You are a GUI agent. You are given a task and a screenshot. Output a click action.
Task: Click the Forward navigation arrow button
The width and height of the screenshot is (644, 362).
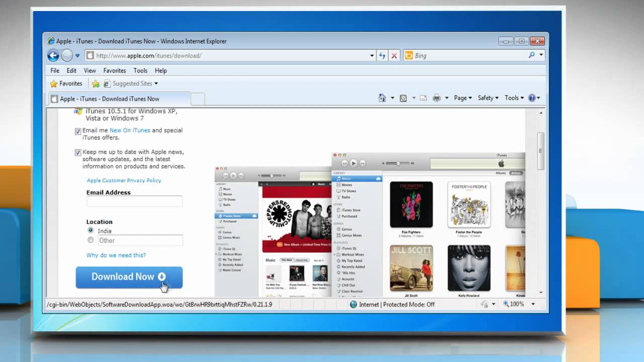(67, 55)
